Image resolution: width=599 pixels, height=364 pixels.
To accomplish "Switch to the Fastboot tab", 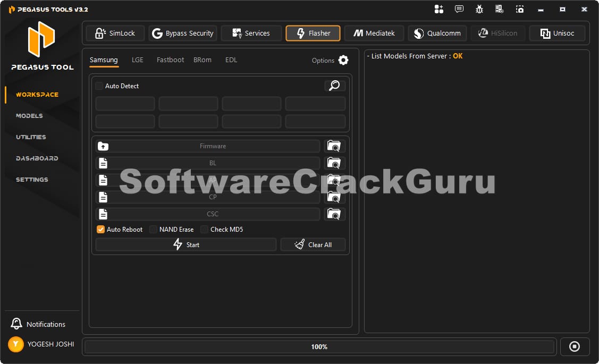I will 170,60.
